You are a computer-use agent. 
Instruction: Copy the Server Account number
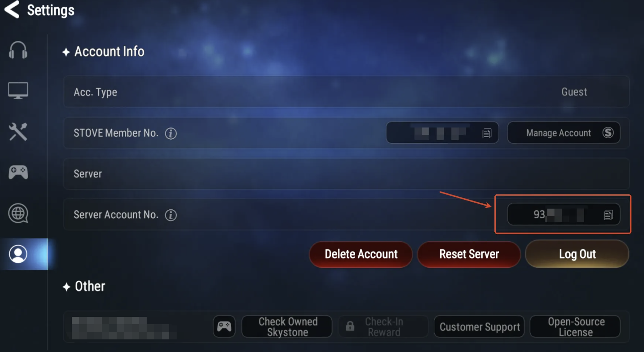click(x=608, y=215)
